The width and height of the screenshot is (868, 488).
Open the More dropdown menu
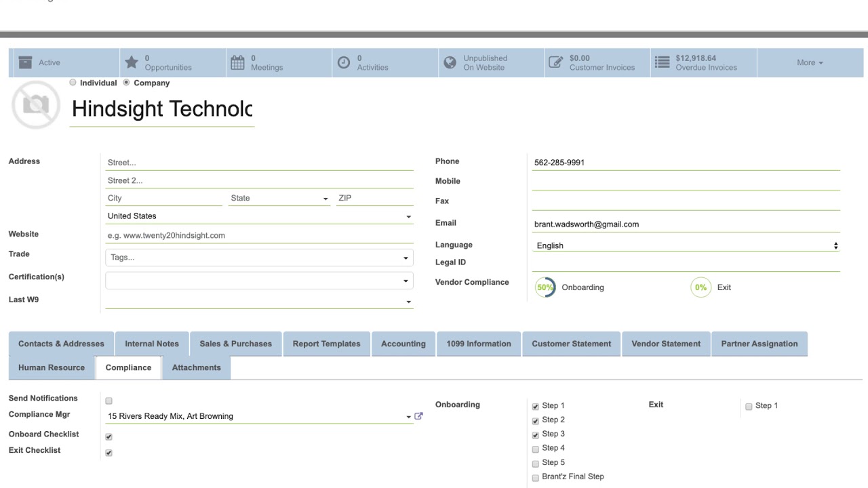(810, 62)
